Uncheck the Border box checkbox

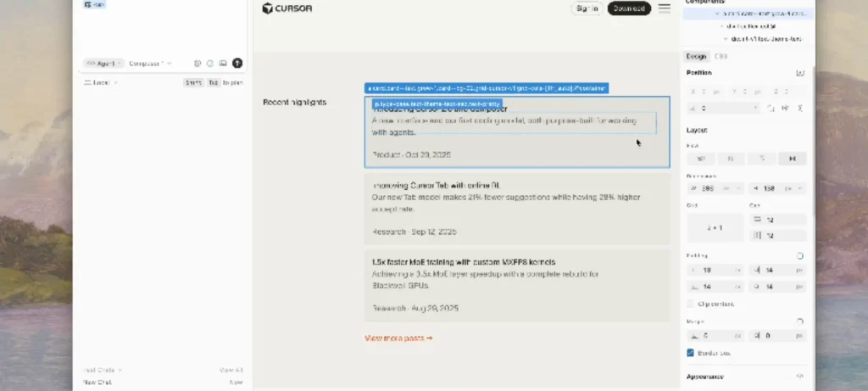[691, 352]
